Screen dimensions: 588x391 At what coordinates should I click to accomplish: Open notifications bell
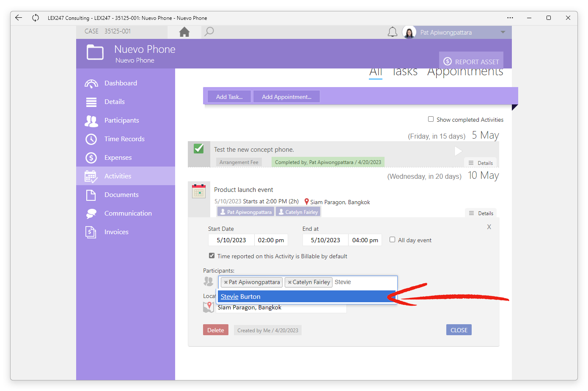pyautogui.click(x=393, y=32)
